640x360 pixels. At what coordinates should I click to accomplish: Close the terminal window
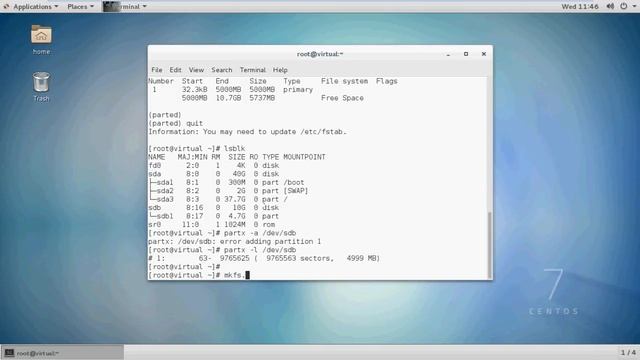(484, 54)
